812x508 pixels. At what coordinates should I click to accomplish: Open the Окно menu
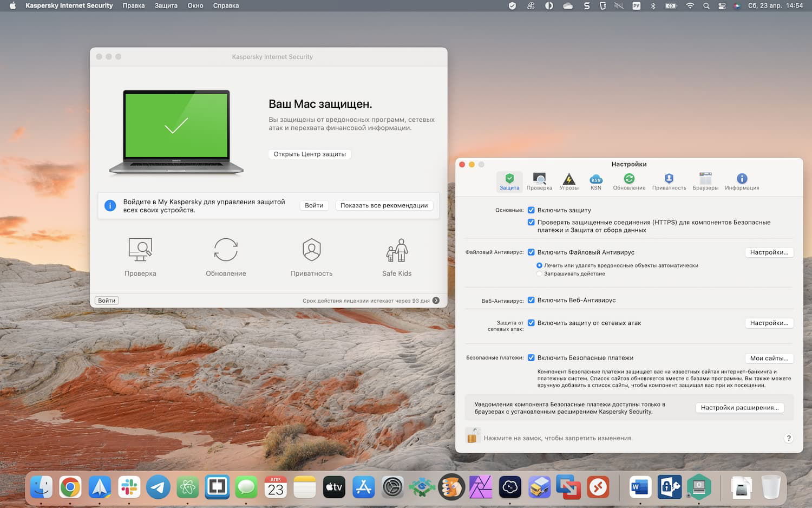point(195,5)
